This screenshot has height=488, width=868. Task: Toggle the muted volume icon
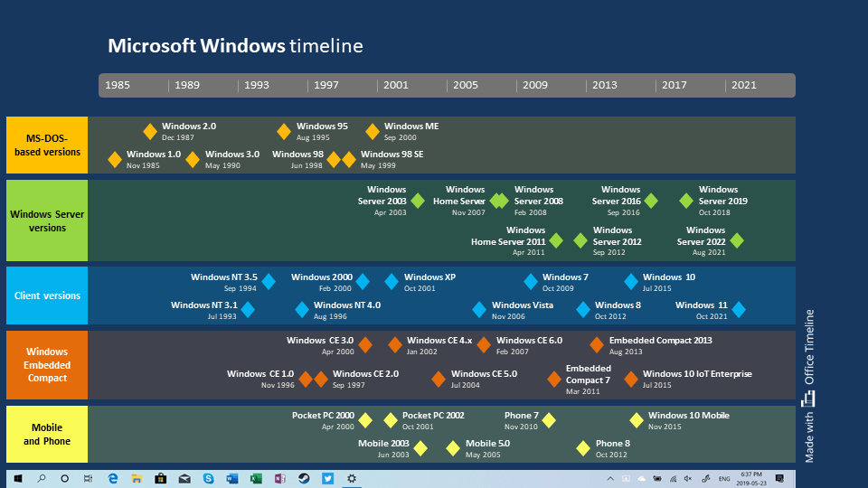coord(688,478)
